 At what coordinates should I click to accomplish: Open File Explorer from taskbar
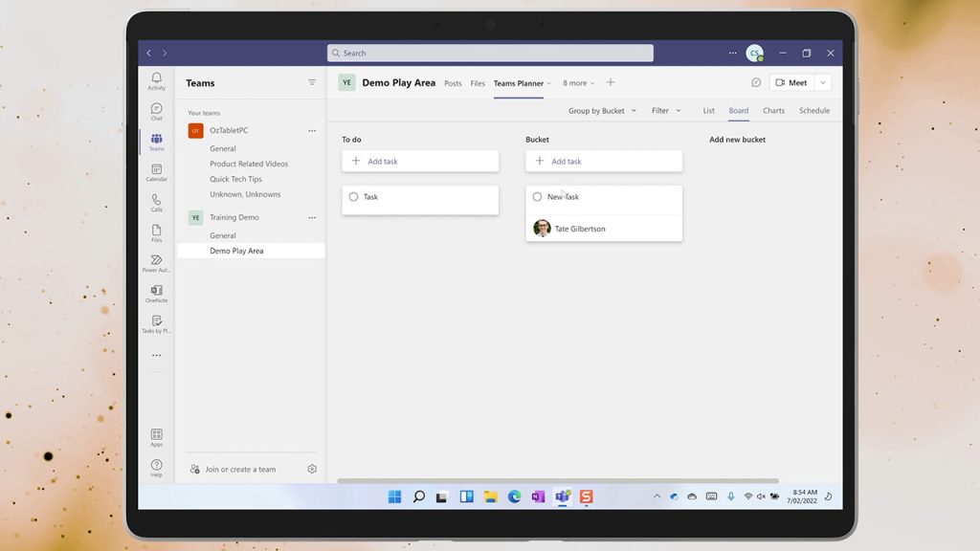(491, 496)
